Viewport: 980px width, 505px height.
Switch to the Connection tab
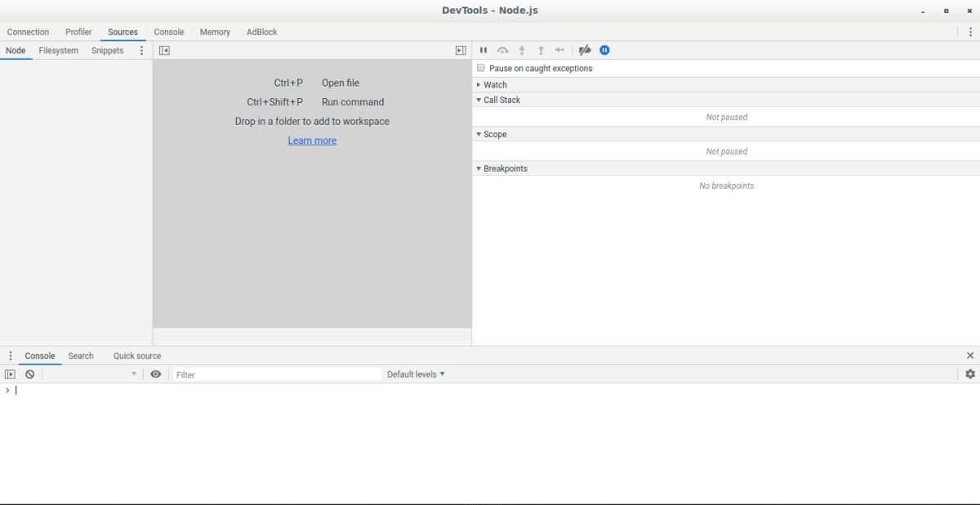pyautogui.click(x=28, y=32)
